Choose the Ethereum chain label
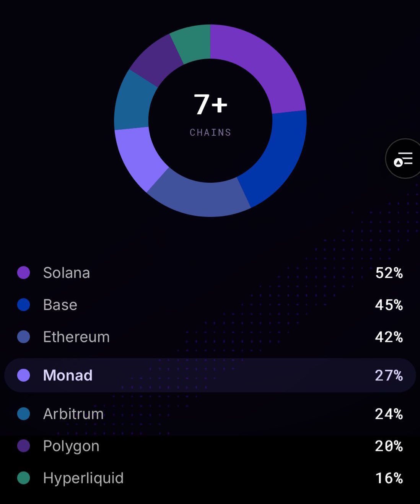 pos(77,337)
